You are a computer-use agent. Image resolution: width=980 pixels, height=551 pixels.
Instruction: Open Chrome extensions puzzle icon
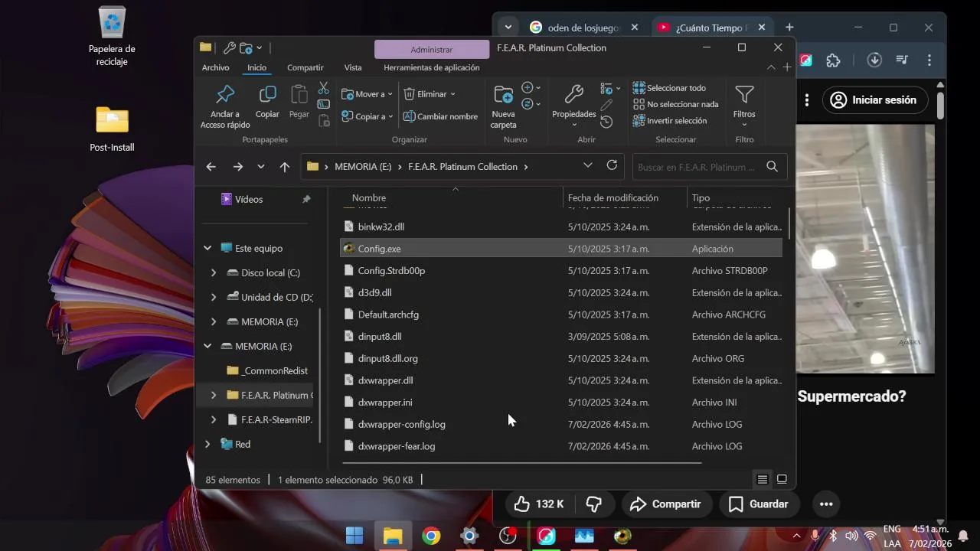(x=833, y=60)
